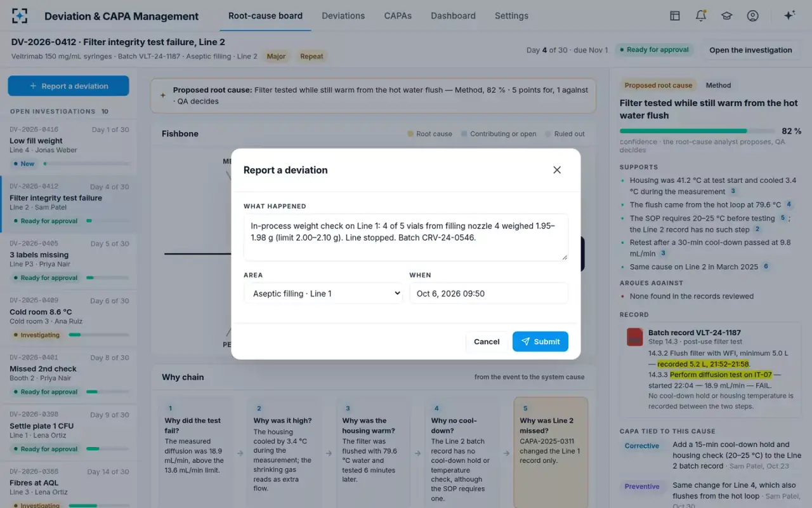
Task: Click the Repeat tag
Action: [311, 57]
